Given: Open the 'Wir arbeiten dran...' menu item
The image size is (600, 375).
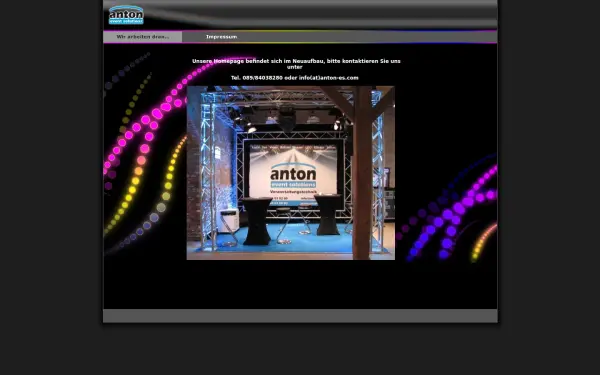Looking at the screenshot, I should [143, 37].
